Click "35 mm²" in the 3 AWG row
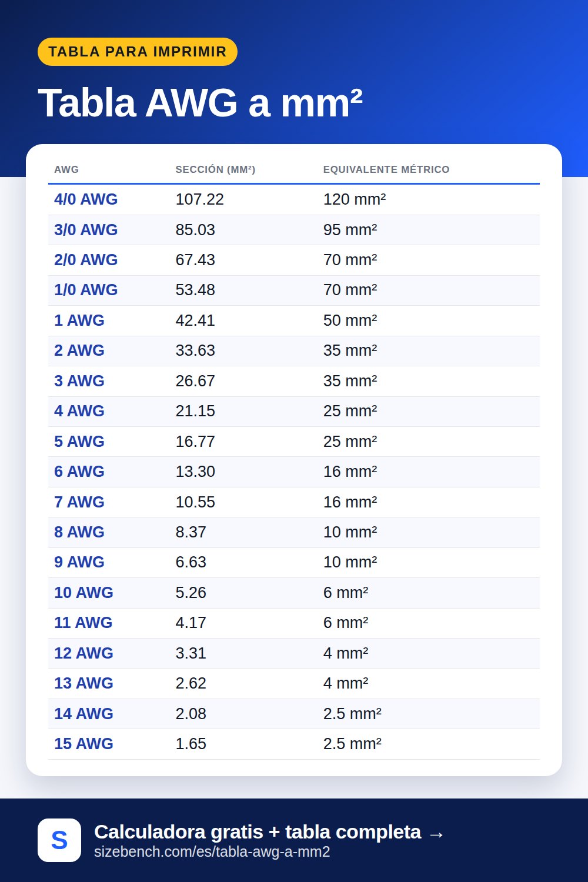Screen dimensions: 588x882 pyautogui.click(x=350, y=381)
